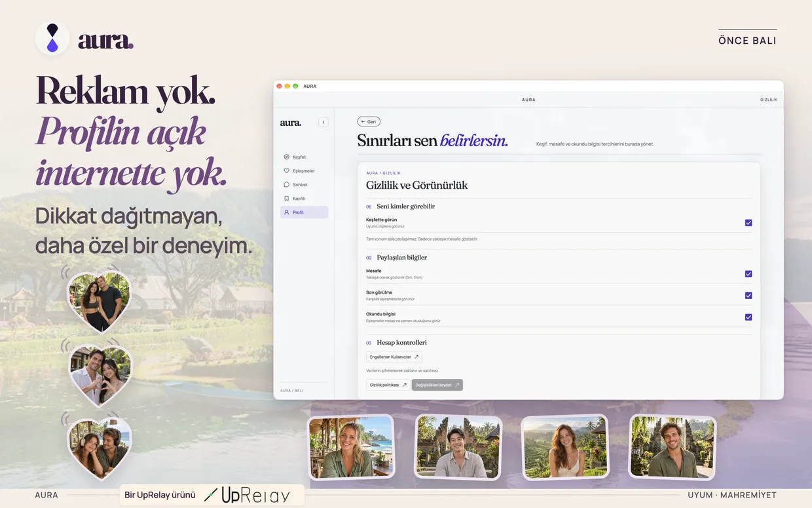Save with Değişiklikleri kaydet button
The width and height of the screenshot is (812, 508).
pos(437,385)
